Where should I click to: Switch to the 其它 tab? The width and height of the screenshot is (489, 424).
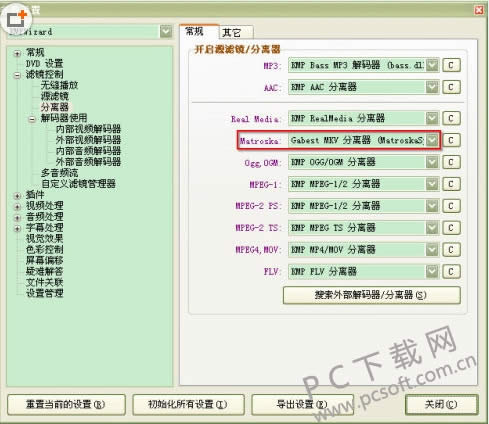[x=236, y=33]
